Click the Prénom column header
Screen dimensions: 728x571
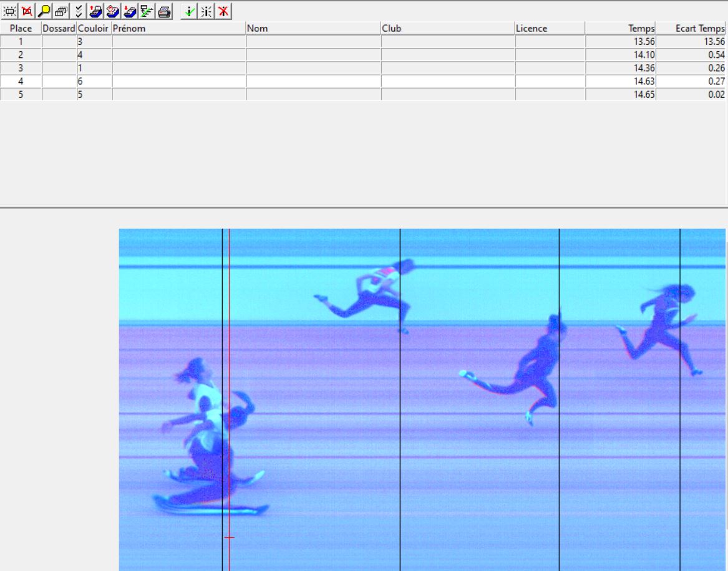(x=179, y=28)
